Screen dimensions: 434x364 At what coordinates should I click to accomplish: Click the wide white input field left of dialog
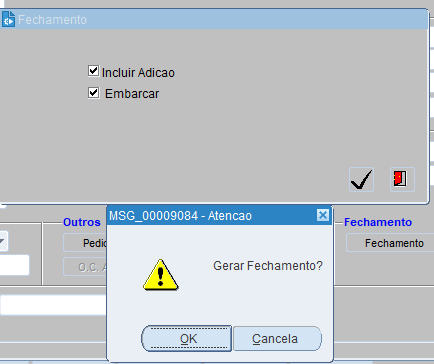coord(53,305)
